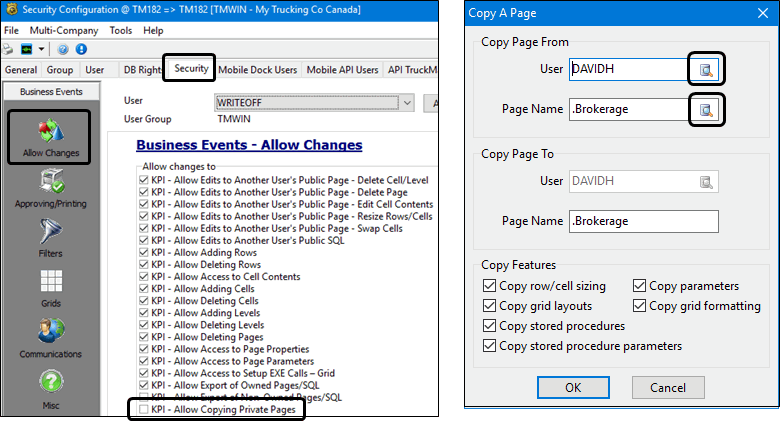Click OK in Copy A Page dialog

point(573,387)
